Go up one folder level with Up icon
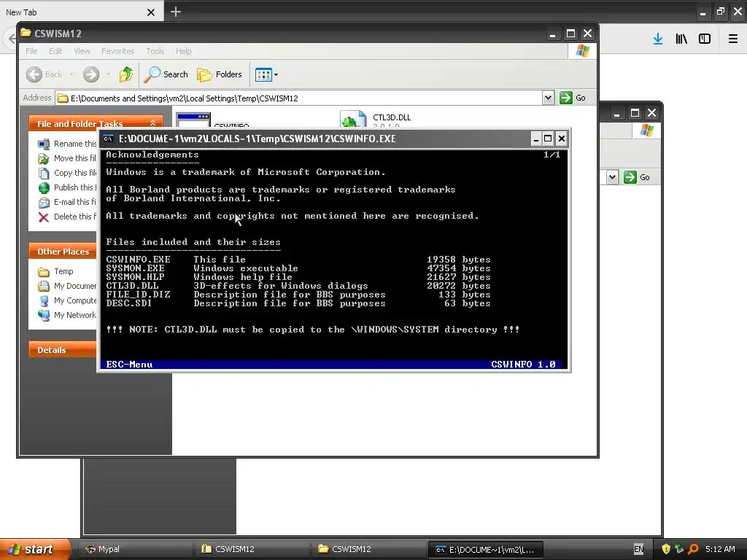Screen dimensions: 747x560 tap(125, 74)
